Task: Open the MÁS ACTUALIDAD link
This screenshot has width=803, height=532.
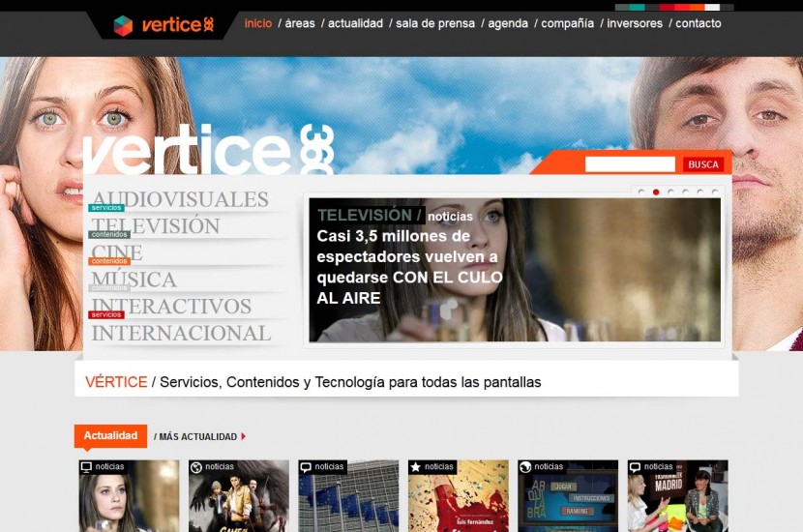Action: (198, 437)
